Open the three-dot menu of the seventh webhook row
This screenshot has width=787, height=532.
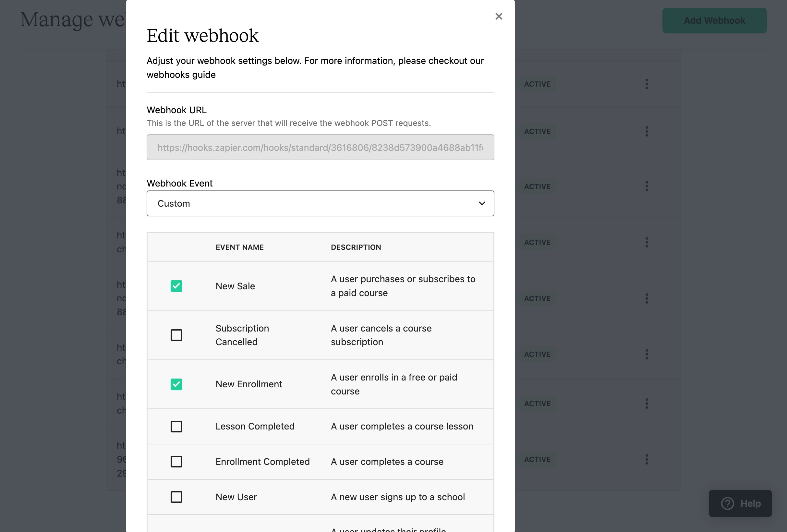pos(647,403)
